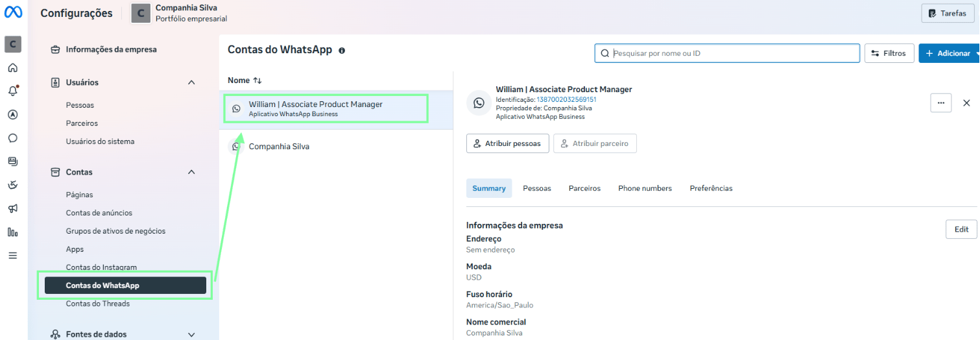Screen dimensions: 980x340
Task: Click the Companhia Silva portfolio avatar in header
Action: 141,13
